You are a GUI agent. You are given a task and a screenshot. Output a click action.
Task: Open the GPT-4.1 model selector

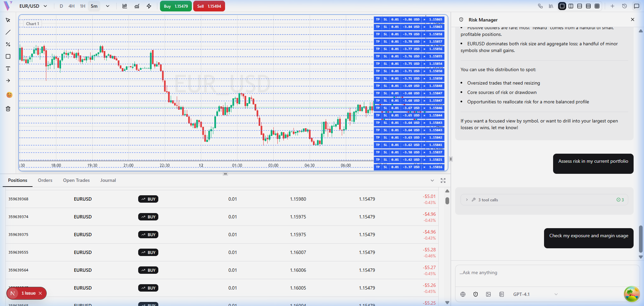tap(535, 294)
